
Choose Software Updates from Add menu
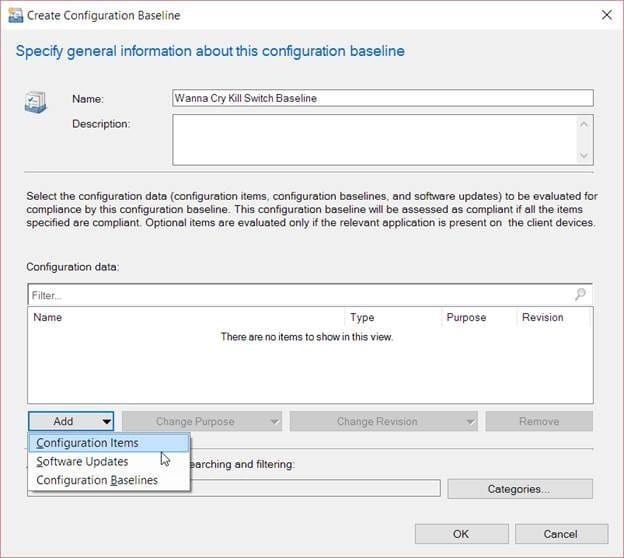click(x=109, y=462)
